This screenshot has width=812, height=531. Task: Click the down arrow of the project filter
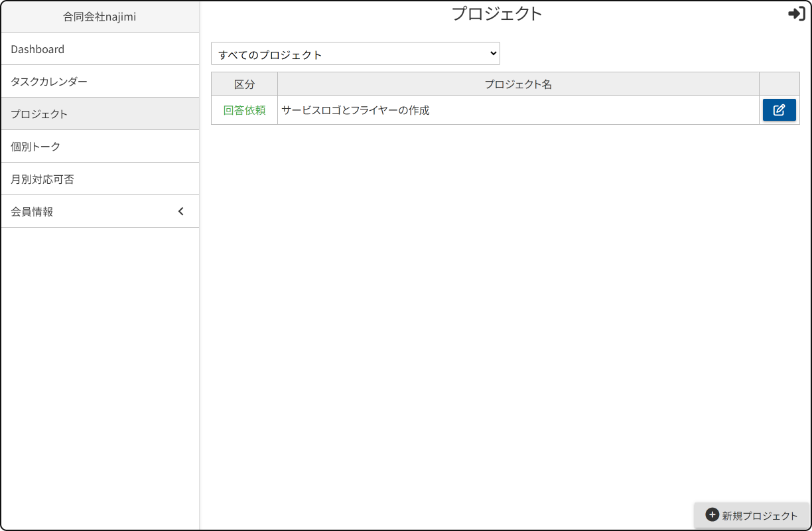point(492,53)
